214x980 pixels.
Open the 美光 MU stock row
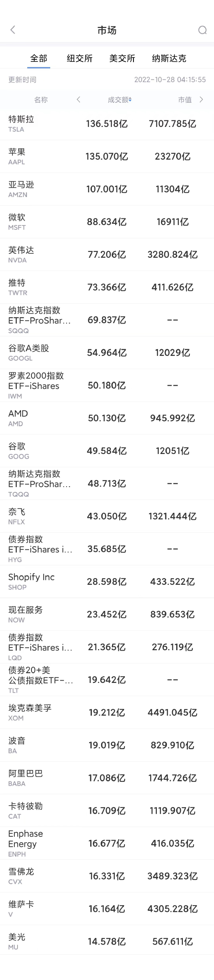point(107,941)
